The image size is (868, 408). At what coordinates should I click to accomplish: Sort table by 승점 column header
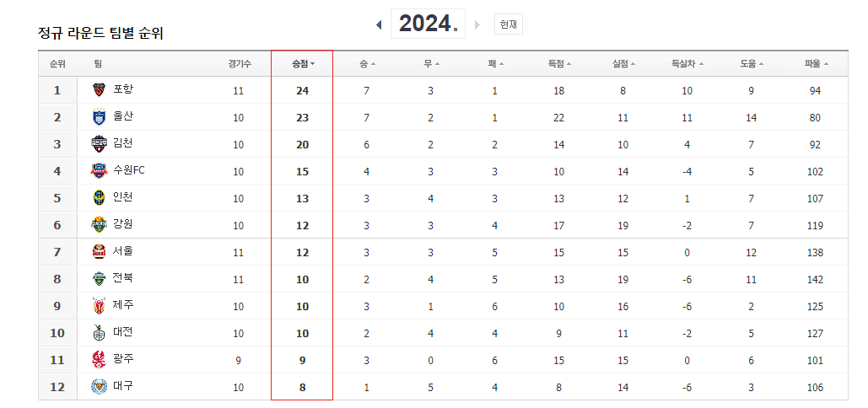coord(304,64)
